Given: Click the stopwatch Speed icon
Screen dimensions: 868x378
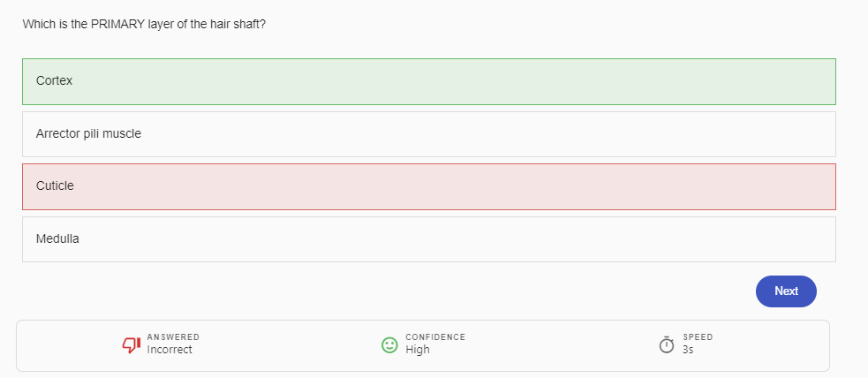Looking at the screenshot, I should [667, 344].
